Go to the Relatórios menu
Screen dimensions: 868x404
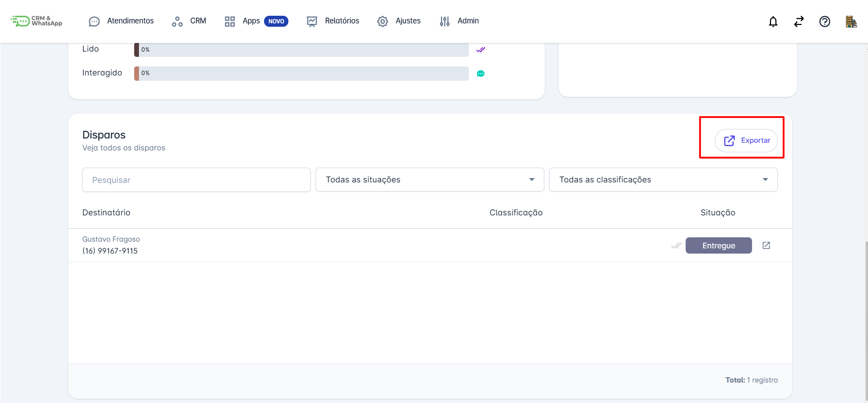333,21
